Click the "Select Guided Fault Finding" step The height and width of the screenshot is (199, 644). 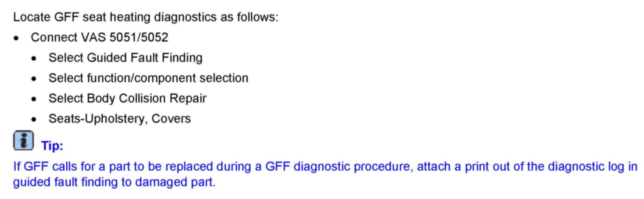pyautogui.click(x=125, y=58)
